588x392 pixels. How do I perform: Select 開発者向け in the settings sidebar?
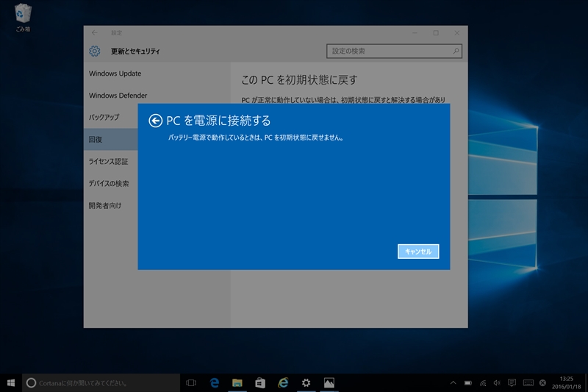[x=105, y=206]
